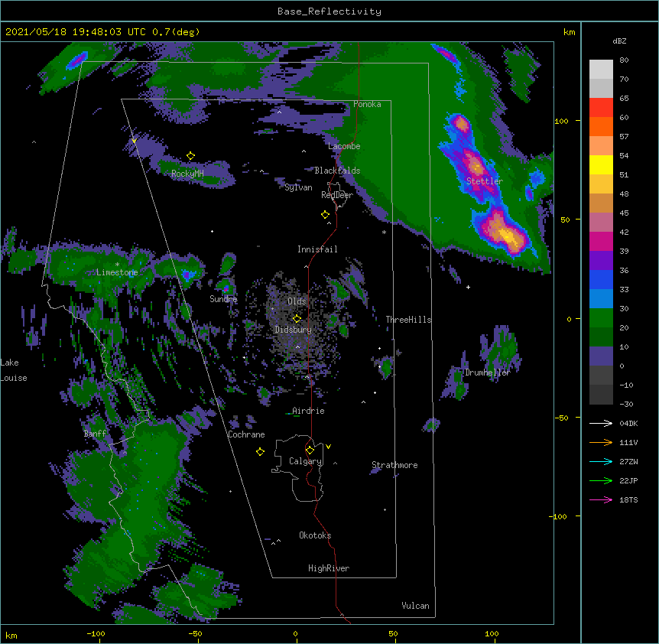Click the Limestone label
The height and width of the screenshot is (644, 659).
coord(117,272)
